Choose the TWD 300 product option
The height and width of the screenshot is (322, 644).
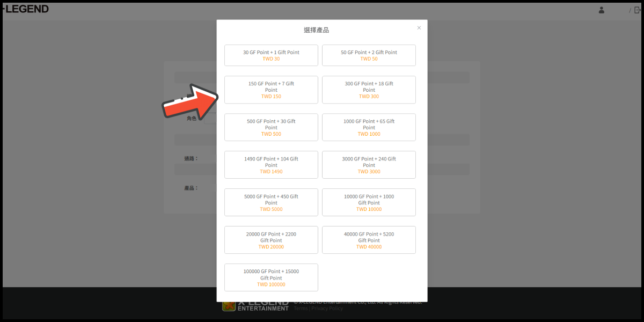[369, 90]
